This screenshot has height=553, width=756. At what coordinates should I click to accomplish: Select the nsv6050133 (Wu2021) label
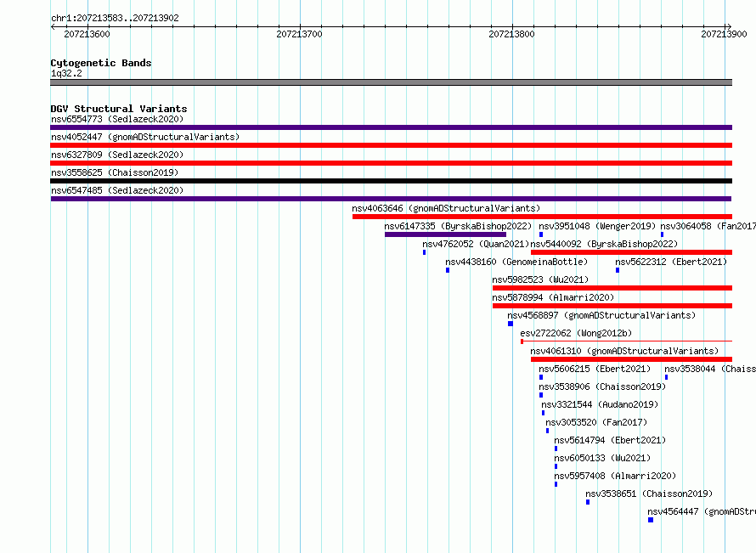(602, 458)
